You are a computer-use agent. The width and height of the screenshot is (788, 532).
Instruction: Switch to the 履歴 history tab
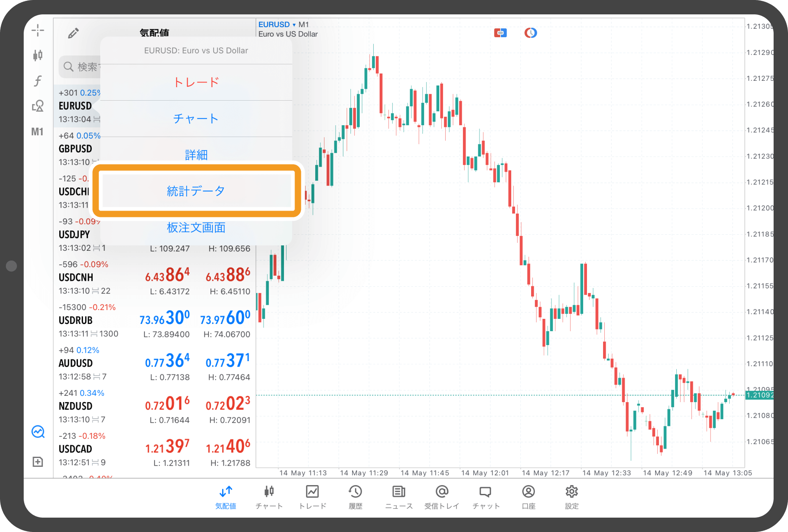click(355, 497)
